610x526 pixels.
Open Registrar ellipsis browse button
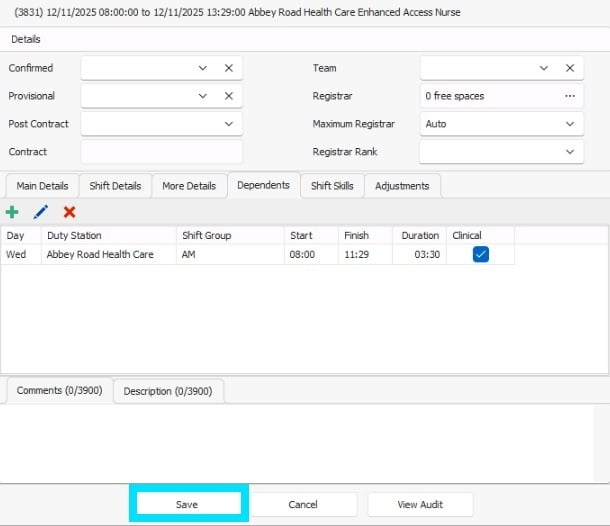pyautogui.click(x=570, y=96)
